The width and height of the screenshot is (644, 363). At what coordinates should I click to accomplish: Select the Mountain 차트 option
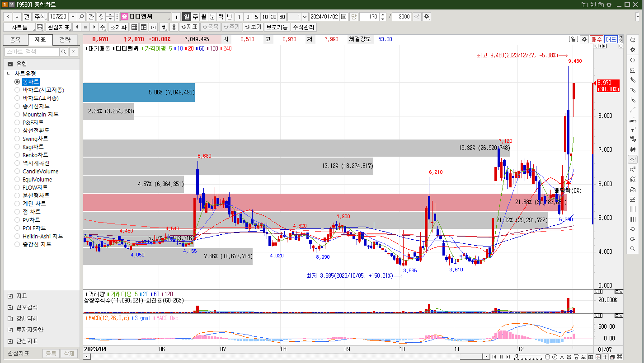pyautogui.click(x=36, y=114)
